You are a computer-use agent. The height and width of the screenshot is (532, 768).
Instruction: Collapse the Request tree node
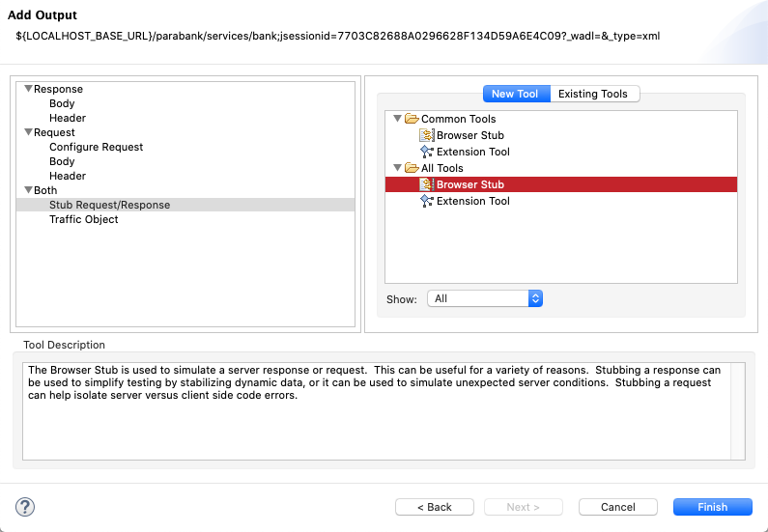28,132
